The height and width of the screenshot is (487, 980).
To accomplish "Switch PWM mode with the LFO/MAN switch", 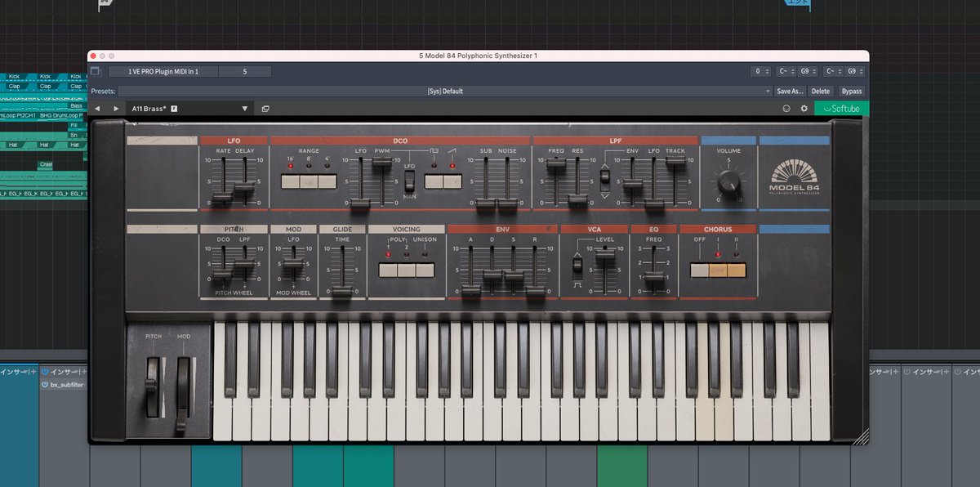I will click(x=410, y=180).
